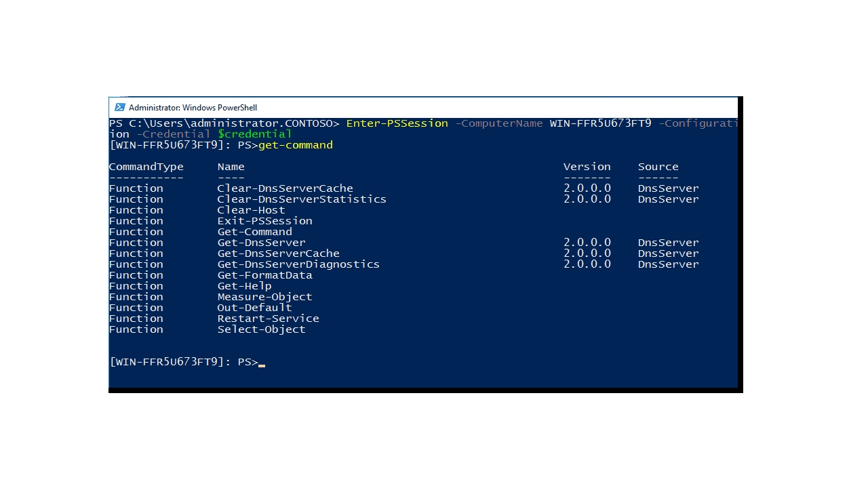Select the Get-DnsServerDiagnostics row name
This screenshot has height=488, width=868.
point(298,264)
